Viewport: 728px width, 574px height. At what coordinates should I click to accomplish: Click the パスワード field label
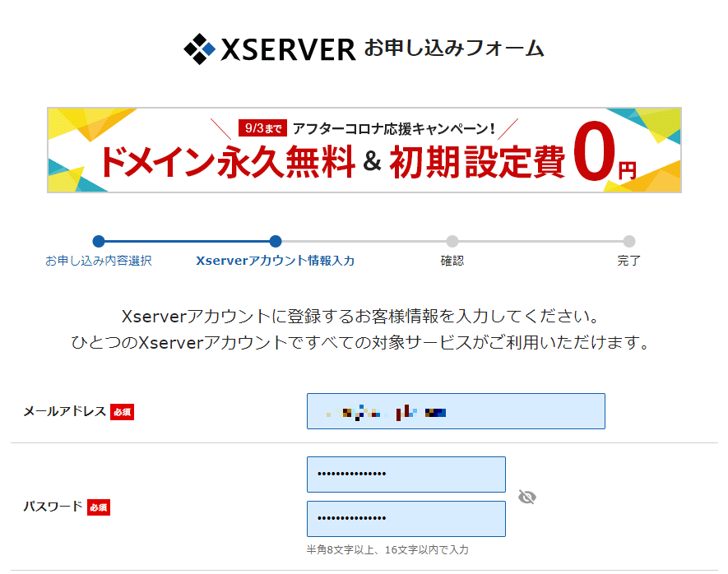click(x=53, y=507)
